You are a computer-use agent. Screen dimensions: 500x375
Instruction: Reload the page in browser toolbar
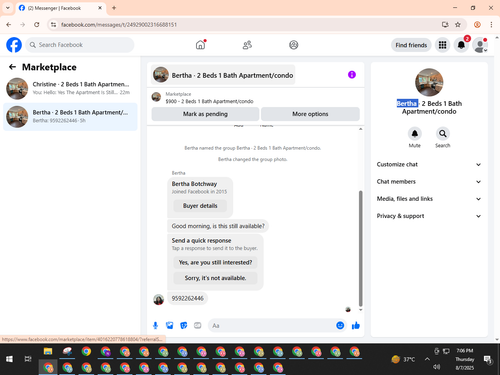point(37,24)
